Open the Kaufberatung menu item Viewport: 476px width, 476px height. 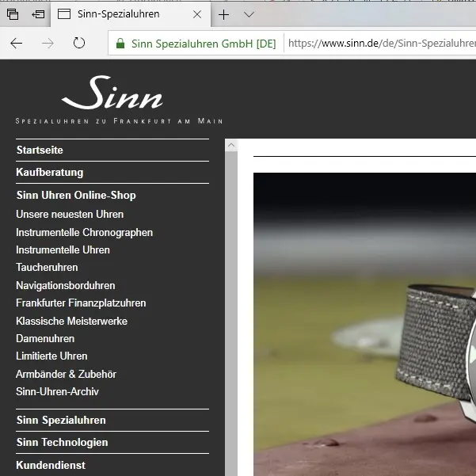pyautogui.click(x=49, y=172)
